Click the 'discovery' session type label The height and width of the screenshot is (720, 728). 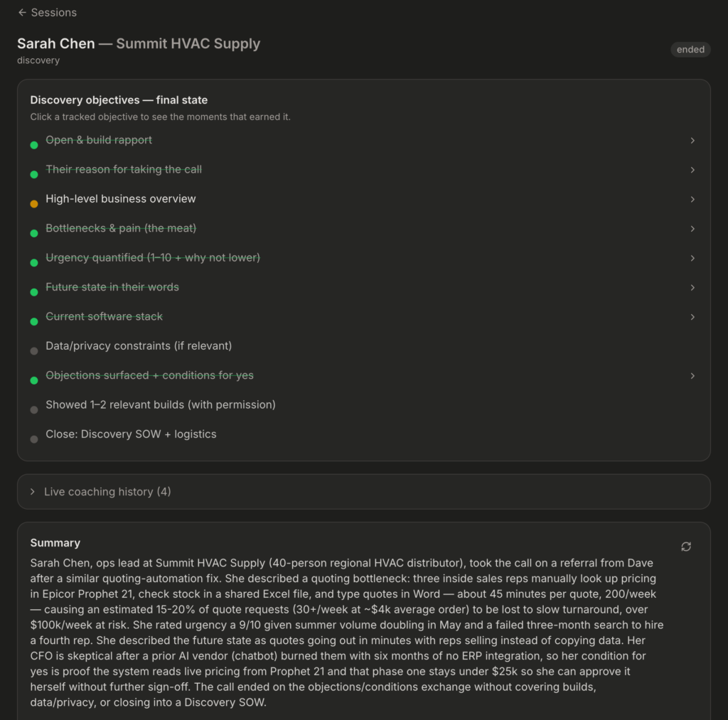click(x=38, y=60)
